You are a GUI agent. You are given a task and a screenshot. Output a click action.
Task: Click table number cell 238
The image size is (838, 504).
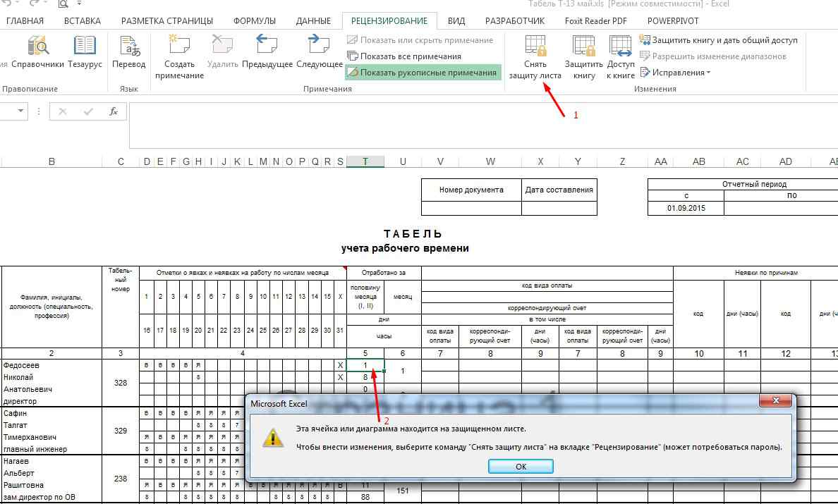coord(121,479)
